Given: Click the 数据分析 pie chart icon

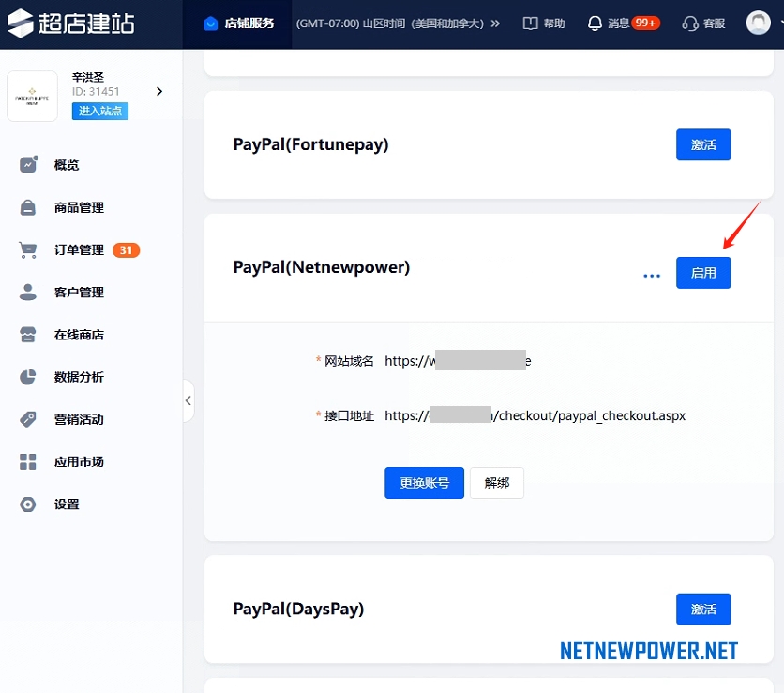Looking at the screenshot, I should [28, 377].
